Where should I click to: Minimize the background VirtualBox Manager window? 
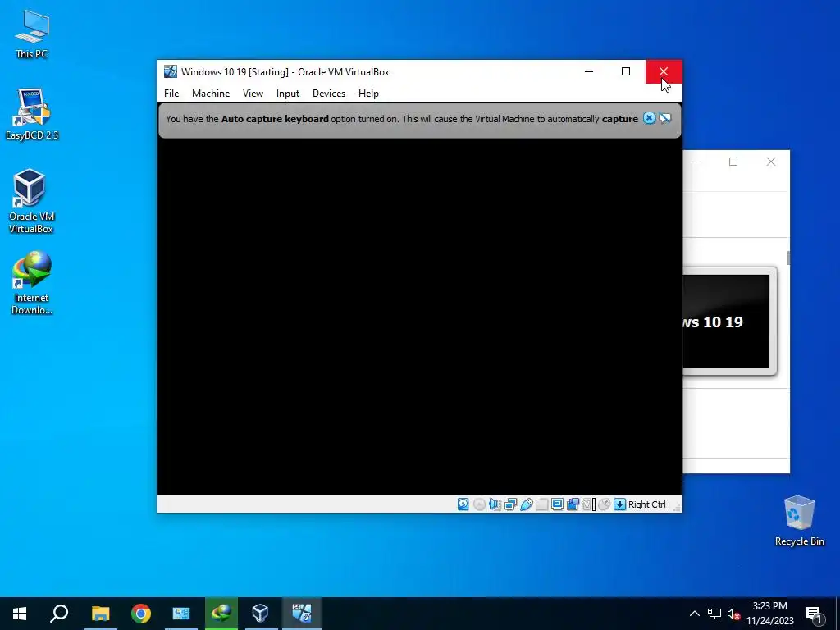tap(696, 162)
